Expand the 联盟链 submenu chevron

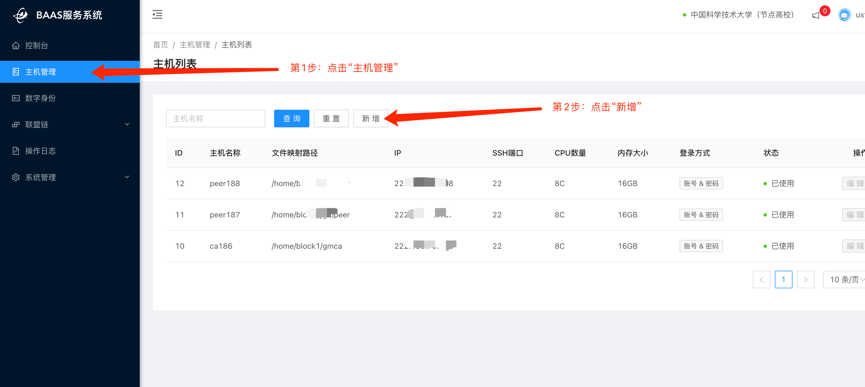[127, 125]
